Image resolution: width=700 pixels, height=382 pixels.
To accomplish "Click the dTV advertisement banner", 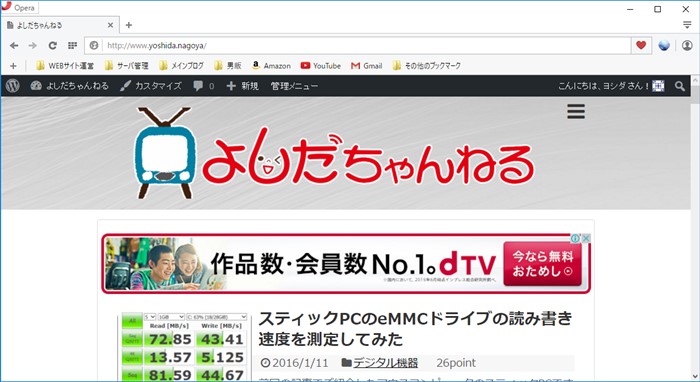I will coord(346,263).
